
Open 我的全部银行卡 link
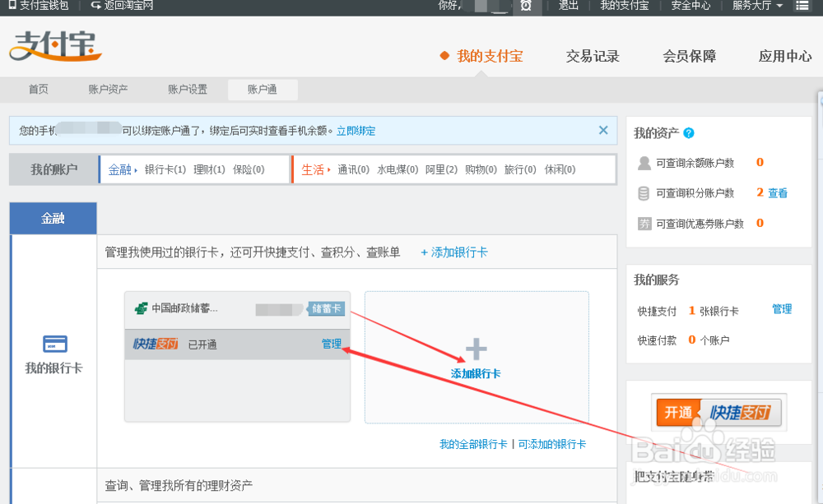tap(473, 444)
